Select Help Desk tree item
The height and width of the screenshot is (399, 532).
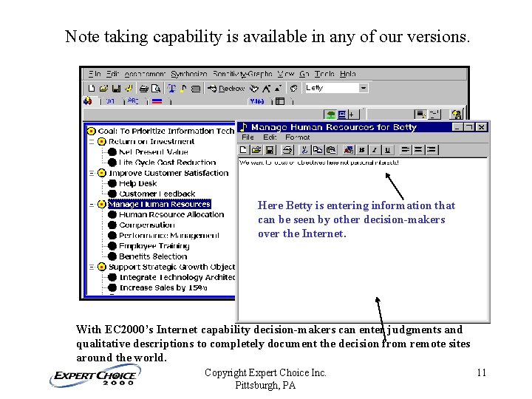[137, 183]
